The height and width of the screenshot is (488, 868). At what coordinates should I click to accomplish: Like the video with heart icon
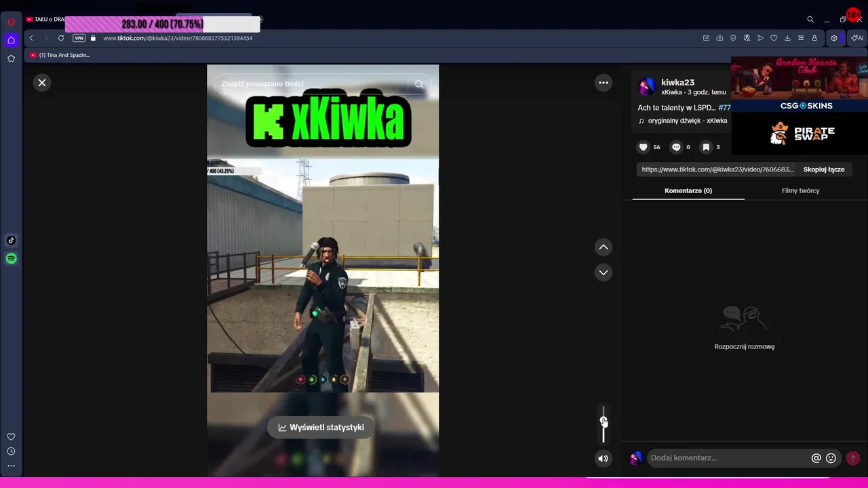(643, 147)
